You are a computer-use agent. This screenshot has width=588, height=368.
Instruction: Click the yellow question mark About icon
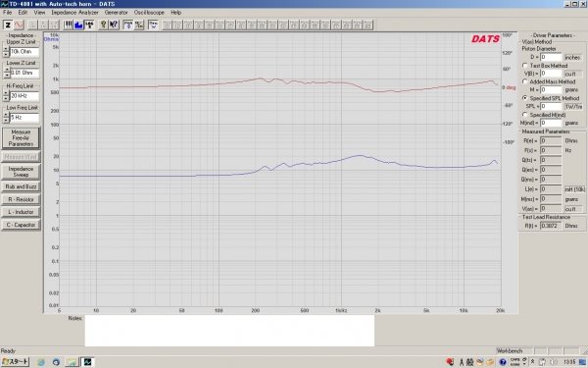(x=103, y=26)
